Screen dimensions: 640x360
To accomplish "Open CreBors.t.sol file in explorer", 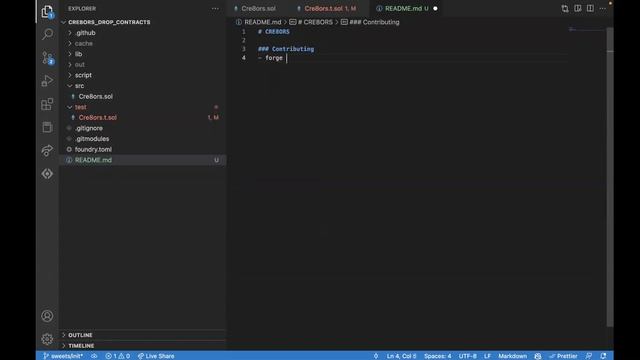I will [98, 118].
